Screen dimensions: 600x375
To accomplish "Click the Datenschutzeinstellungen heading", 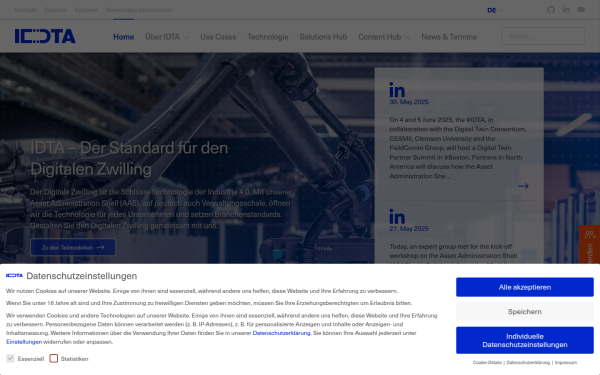I will tap(82, 276).
